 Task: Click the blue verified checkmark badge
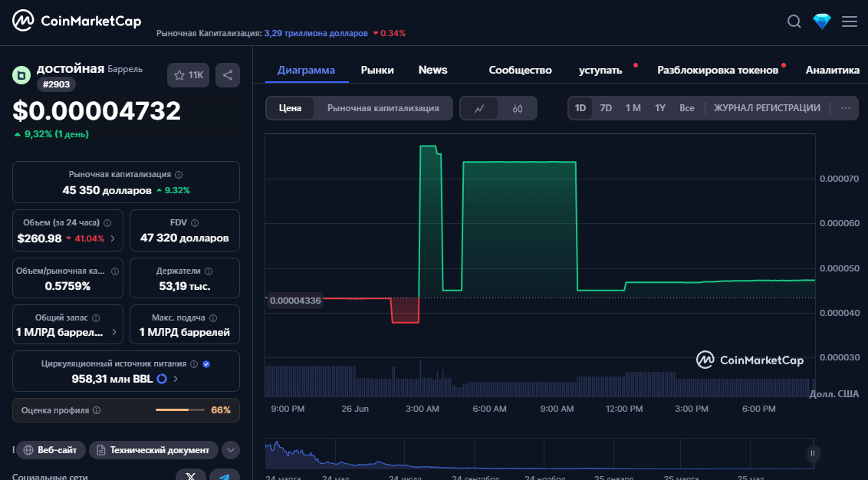point(206,363)
